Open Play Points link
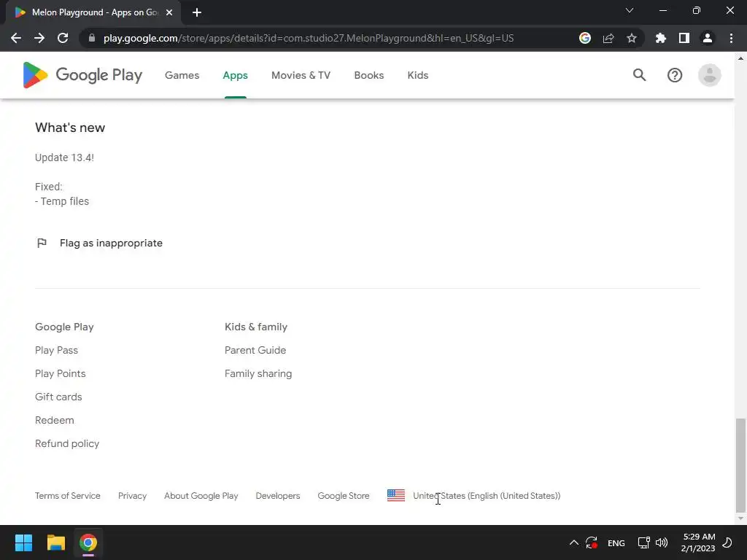Screen dimensions: 747x560 [60, 373]
